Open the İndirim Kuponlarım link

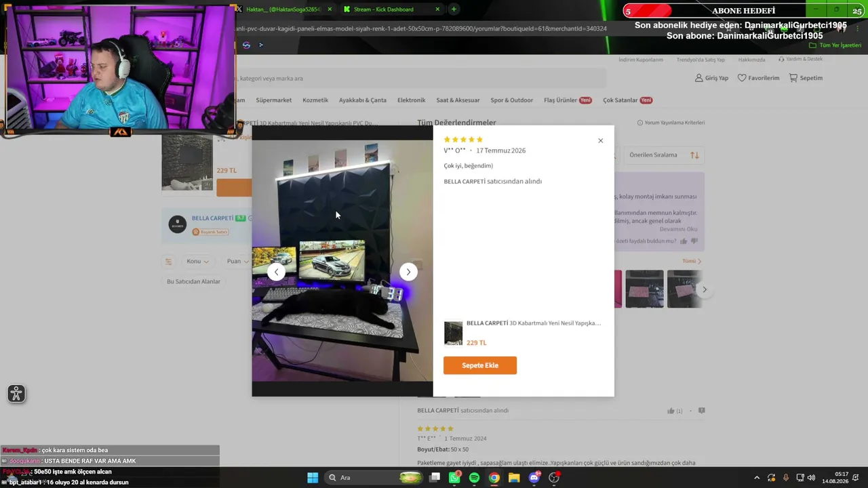(x=641, y=60)
